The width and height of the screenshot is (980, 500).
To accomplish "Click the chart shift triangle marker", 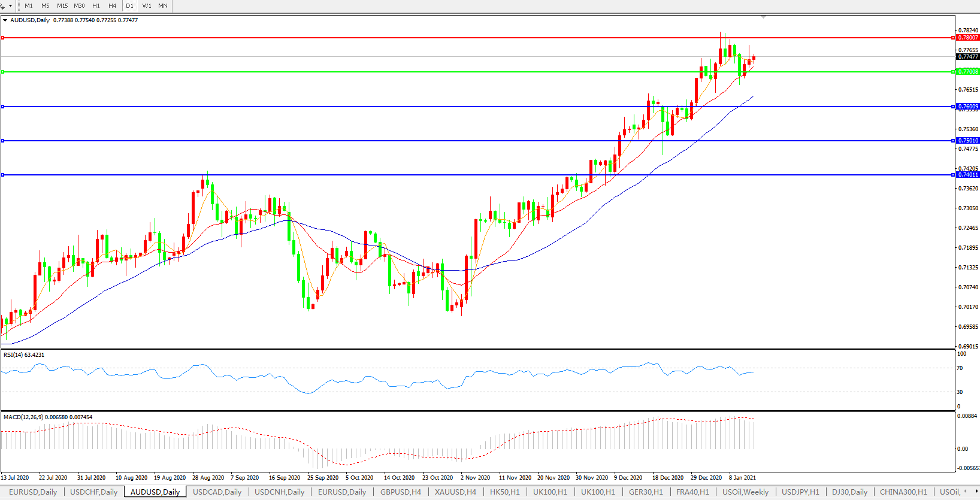I will click(x=763, y=17).
